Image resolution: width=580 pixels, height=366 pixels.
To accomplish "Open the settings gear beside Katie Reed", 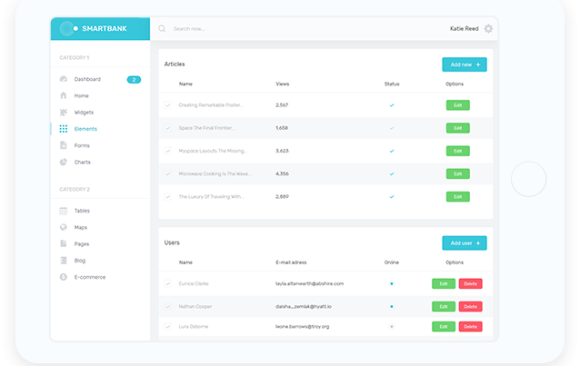I will (x=488, y=28).
